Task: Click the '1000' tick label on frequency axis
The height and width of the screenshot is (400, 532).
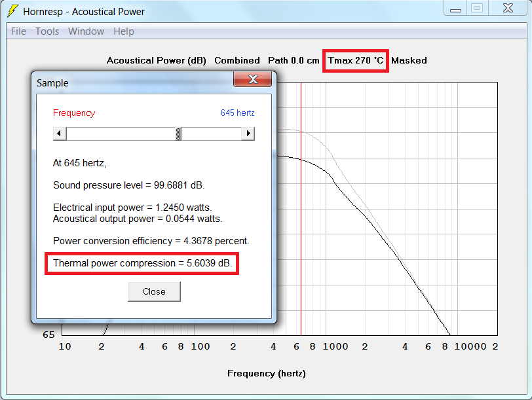Action: pos(335,346)
